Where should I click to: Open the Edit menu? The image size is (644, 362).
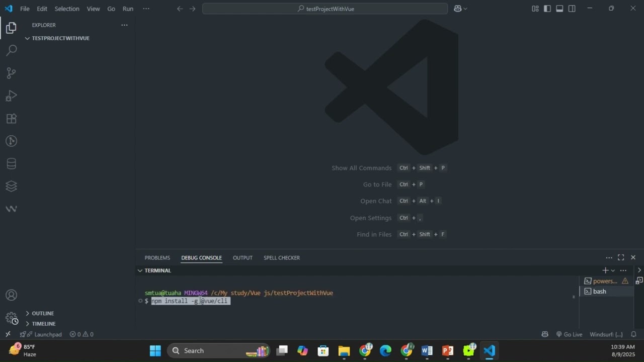click(42, 9)
